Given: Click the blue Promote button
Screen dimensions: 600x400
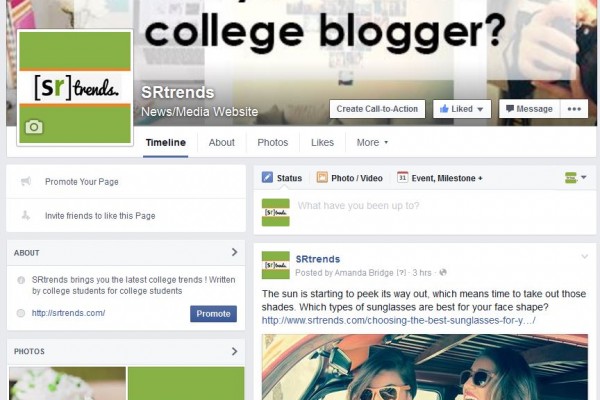Looking at the screenshot, I should pyautogui.click(x=213, y=313).
